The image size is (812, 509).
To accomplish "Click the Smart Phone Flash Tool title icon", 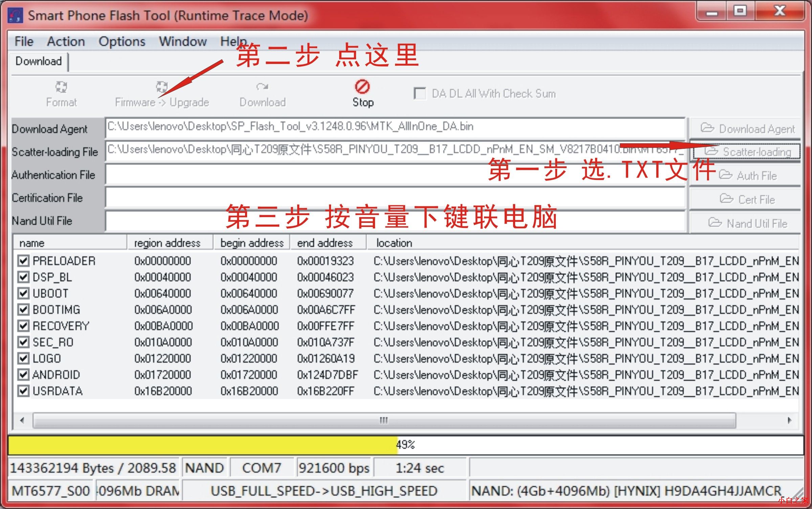I will (x=15, y=16).
